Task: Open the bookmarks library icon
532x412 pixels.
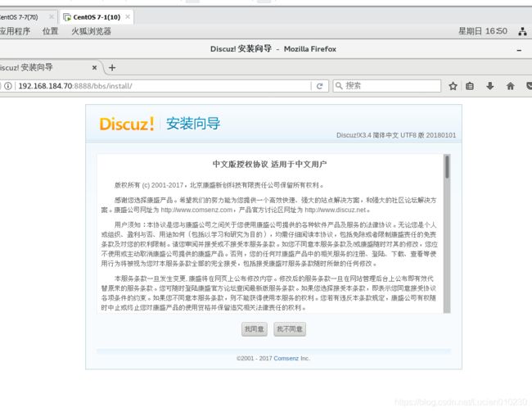Action: tap(470, 86)
